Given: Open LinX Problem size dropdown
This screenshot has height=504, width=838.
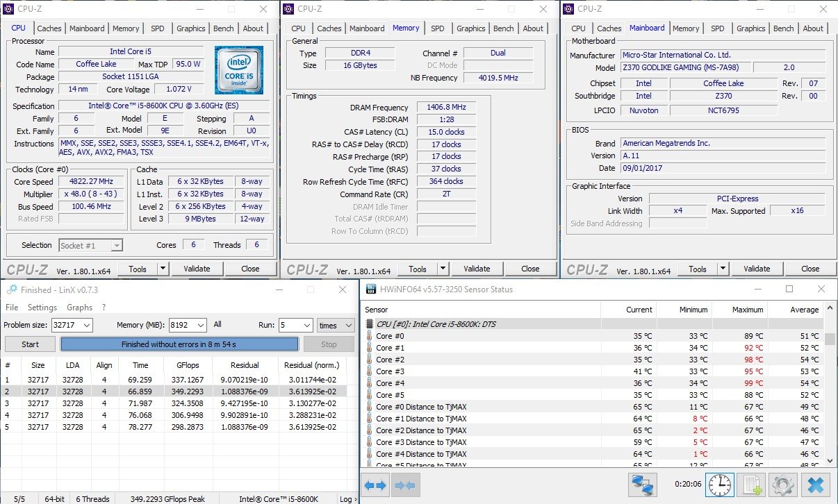Looking at the screenshot, I should [x=86, y=325].
